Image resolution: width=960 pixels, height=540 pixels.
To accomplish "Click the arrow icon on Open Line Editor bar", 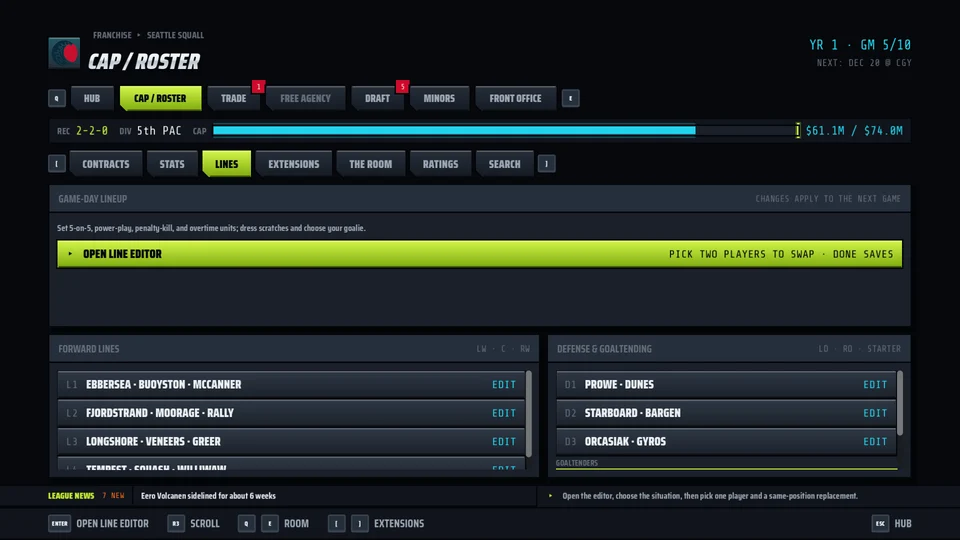I will coord(70,253).
